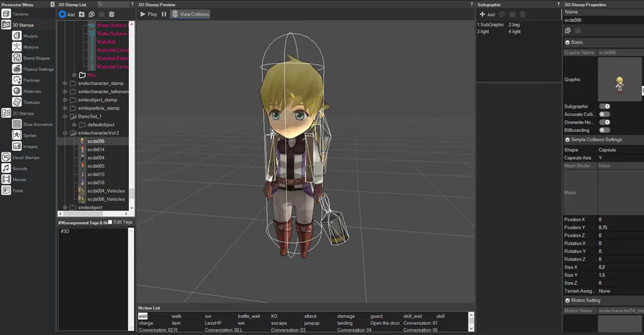Image resolution: width=644 pixels, height=335 pixels.
Task: Click the copy icon in 3D Stamp List toolbar
Action: coord(92,14)
